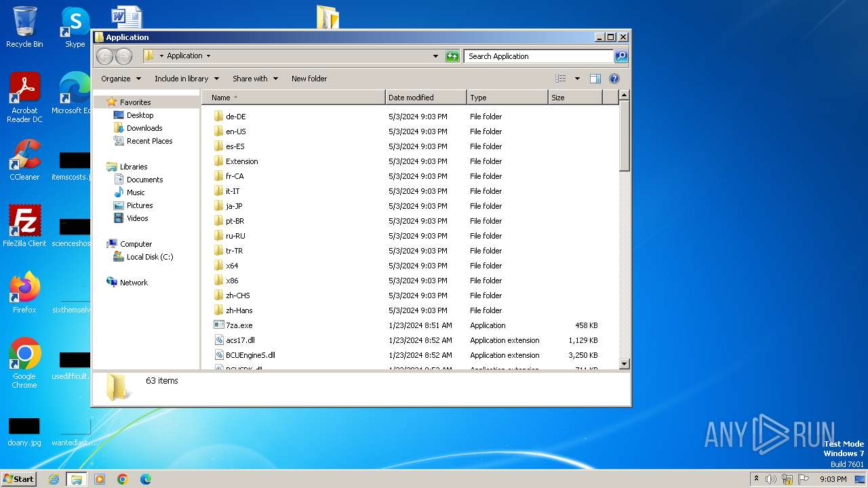
Task: Click the taskbar clock showing 9:03 PM
Action: (x=833, y=479)
